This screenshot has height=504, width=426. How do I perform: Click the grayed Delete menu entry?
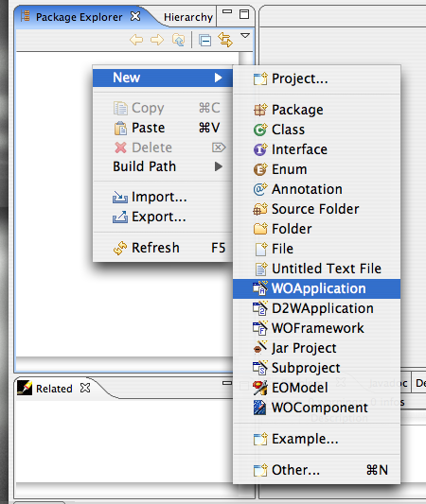coord(163,148)
